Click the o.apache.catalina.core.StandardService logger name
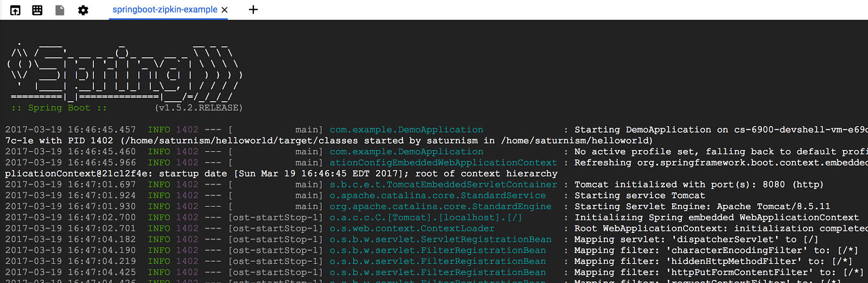This screenshot has height=283, width=868. pyautogui.click(x=437, y=196)
